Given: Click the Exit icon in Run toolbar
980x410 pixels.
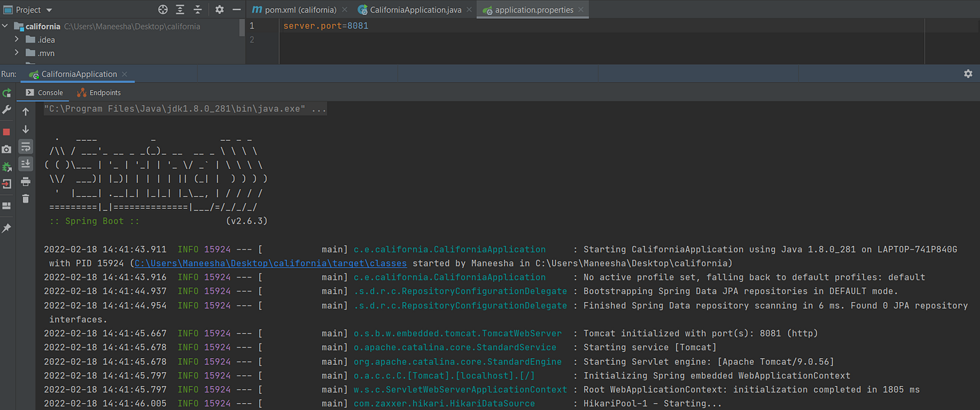Looking at the screenshot, I should coord(6,184).
